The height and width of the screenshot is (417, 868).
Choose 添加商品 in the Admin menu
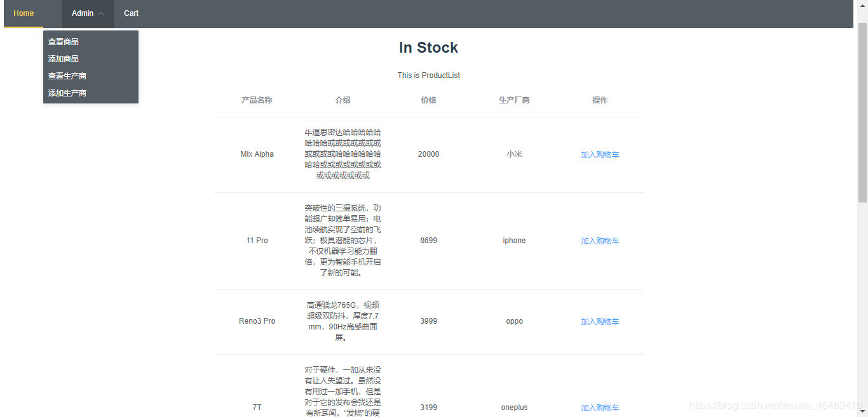click(x=90, y=59)
